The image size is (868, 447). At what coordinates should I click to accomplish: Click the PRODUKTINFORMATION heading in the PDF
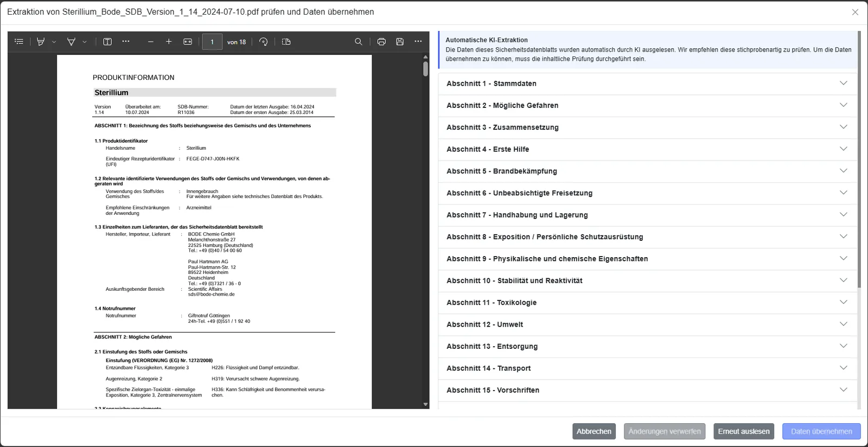click(133, 78)
